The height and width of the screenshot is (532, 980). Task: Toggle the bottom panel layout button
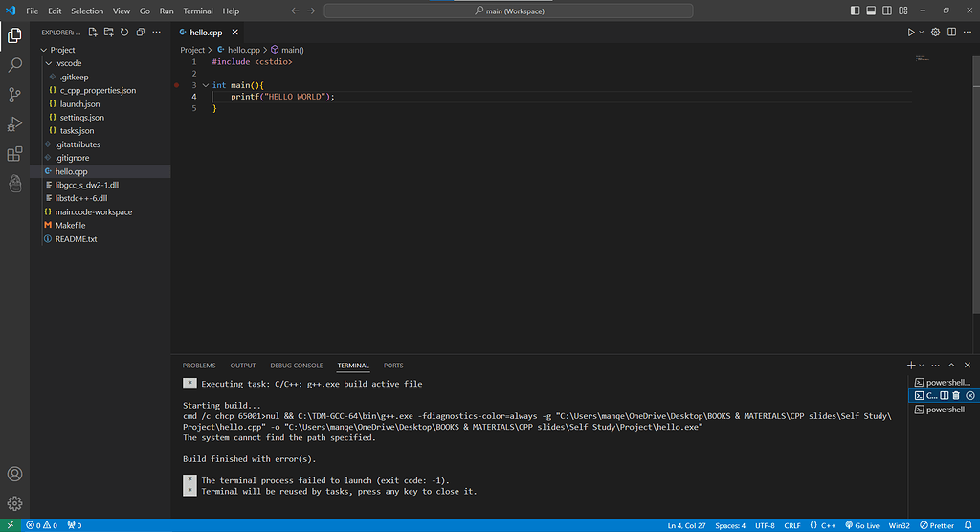click(x=870, y=11)
